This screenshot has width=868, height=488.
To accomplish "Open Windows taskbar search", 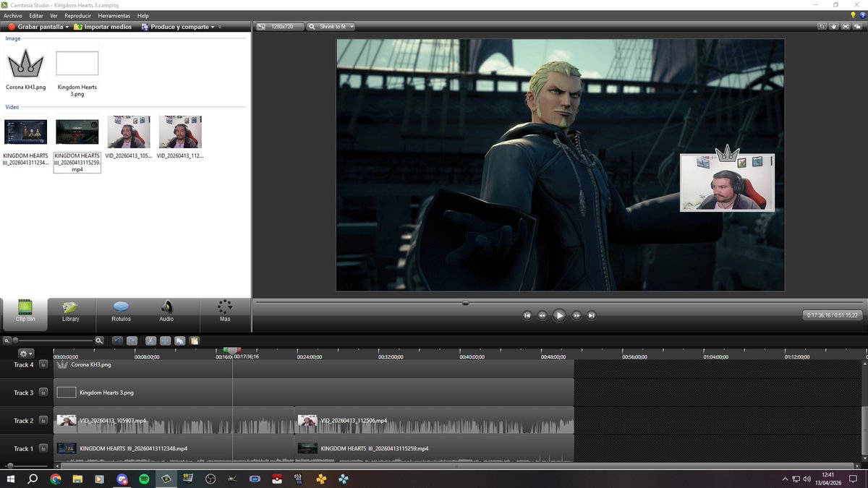I will click(33, 479).
